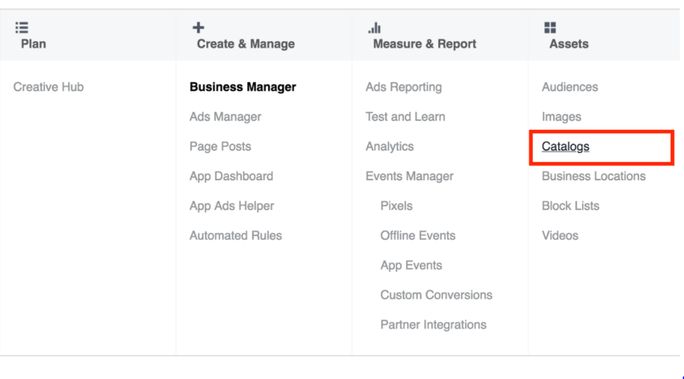684x379 pixels.
Task: Open Block Lists
Action: point(570,206)
